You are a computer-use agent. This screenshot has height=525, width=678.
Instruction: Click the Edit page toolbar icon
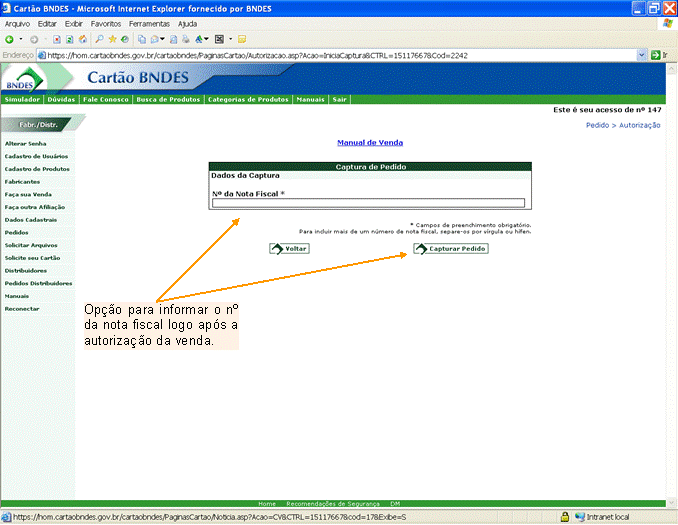point(173,40)
